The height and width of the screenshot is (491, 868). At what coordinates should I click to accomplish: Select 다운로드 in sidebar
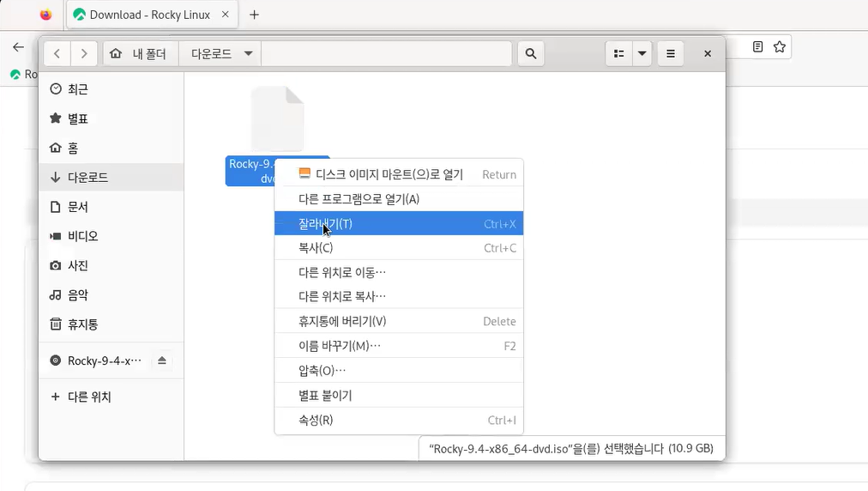[111, 178]
